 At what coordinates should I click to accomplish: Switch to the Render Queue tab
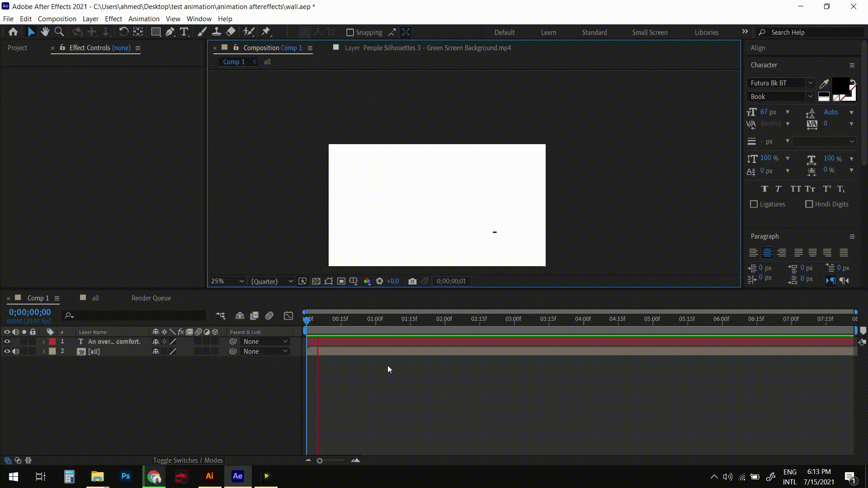click(151, 298)
